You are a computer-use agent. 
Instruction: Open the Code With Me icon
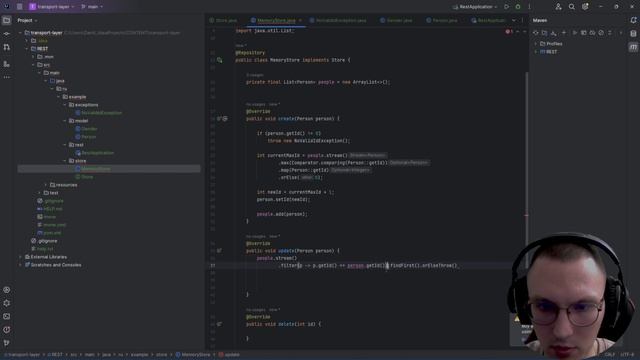point(558,7)
